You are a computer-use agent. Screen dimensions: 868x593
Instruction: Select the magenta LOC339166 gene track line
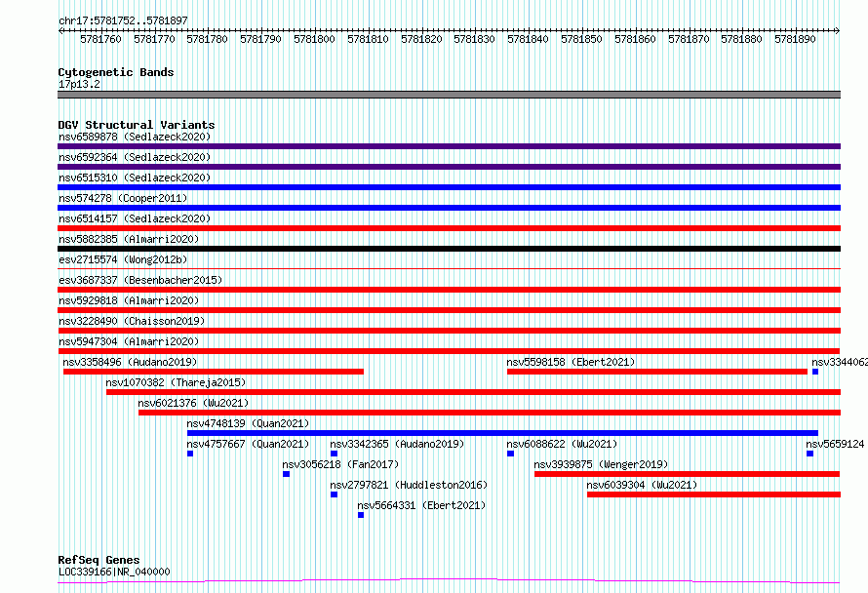(x=449, y=581)
